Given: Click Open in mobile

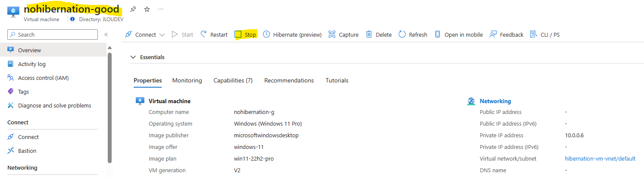Looking at the screenshot, I should click(459, 35).
